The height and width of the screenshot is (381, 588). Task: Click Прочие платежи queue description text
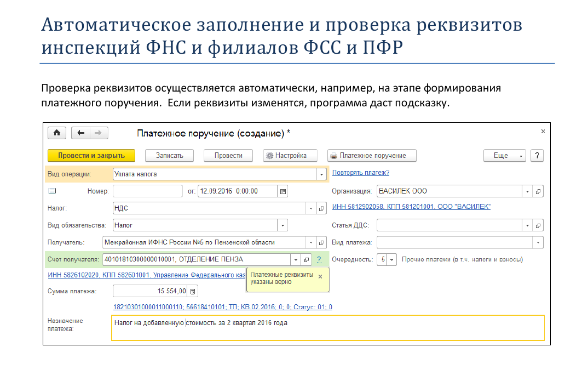(x=463, y=259)
